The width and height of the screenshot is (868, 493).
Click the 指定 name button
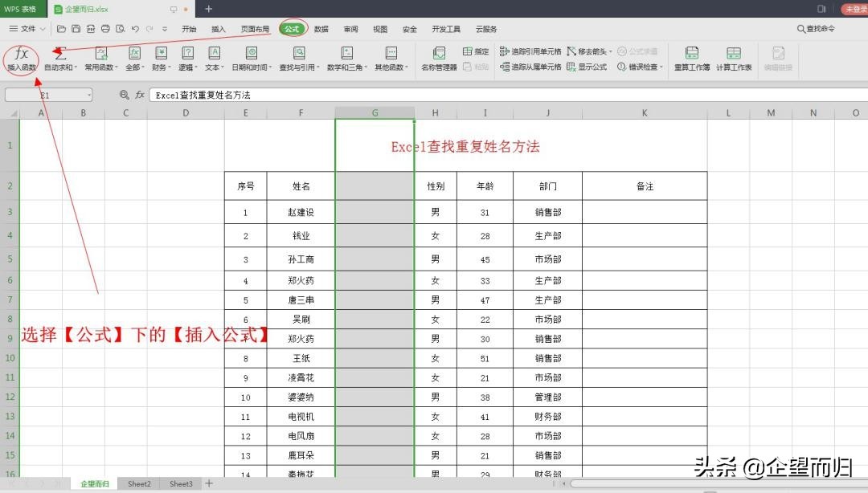pos(476,51)
